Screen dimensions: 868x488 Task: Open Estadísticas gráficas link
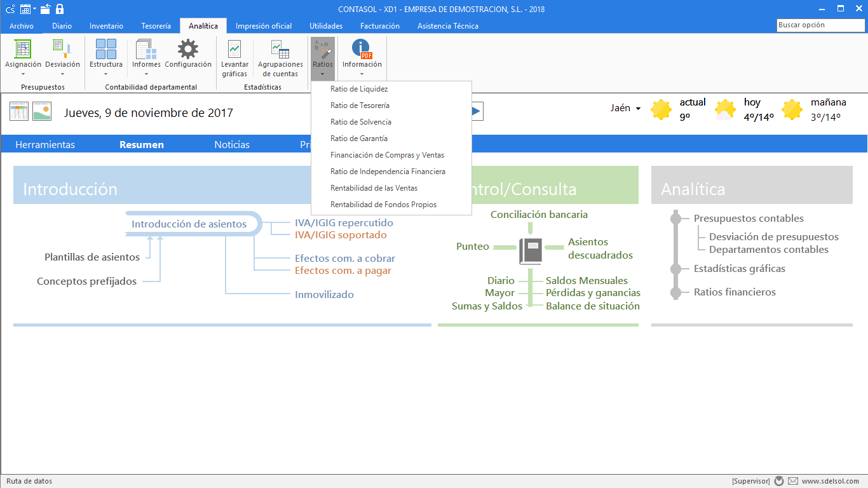[x=740, y=269]
